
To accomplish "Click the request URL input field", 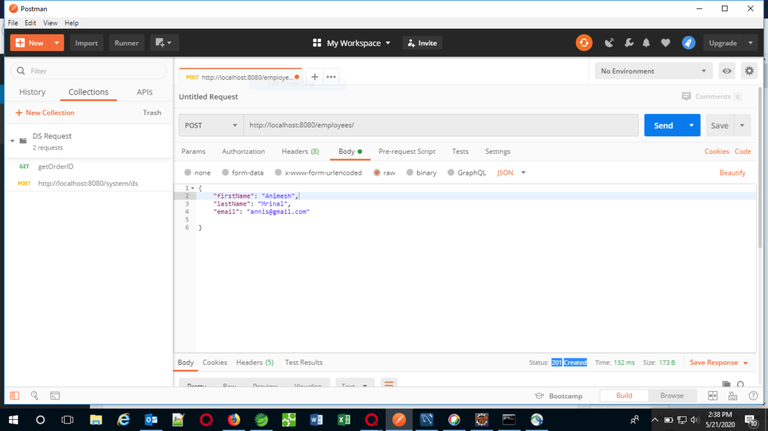I will tap(441, 125).
